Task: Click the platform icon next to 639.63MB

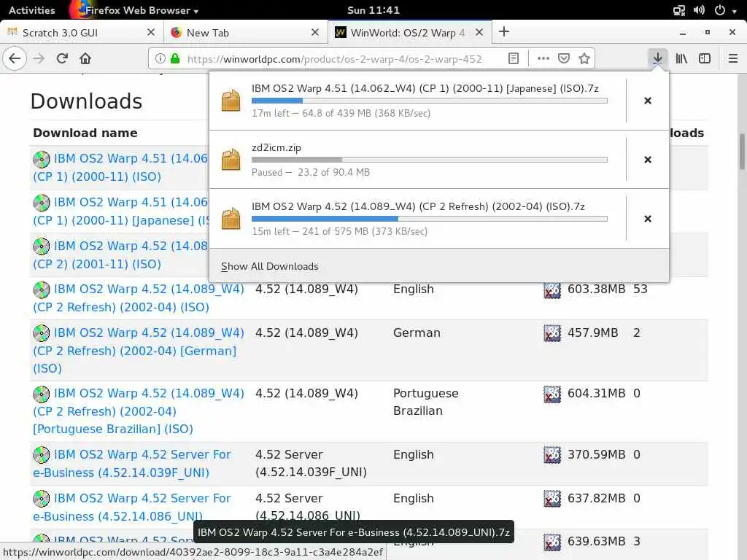Action: [552, 542]
